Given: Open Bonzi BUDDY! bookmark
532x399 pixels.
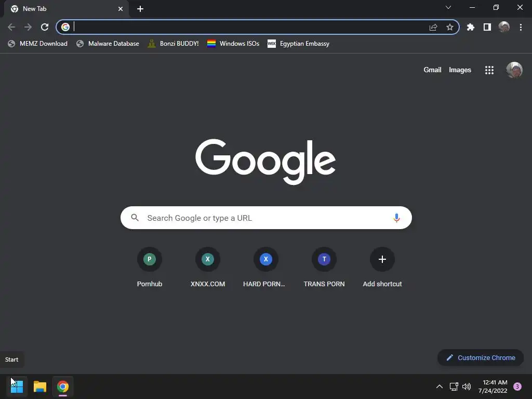Looking at the screenshot, I should pos(173,44).
